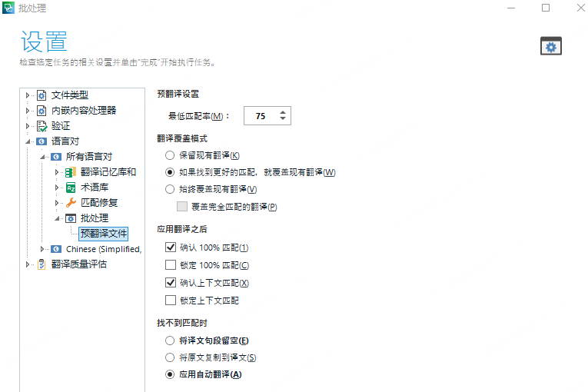This screenshot has height=392, width=588.
Task: Click the app icon in title bar
Action: click(x=8, y=8)
